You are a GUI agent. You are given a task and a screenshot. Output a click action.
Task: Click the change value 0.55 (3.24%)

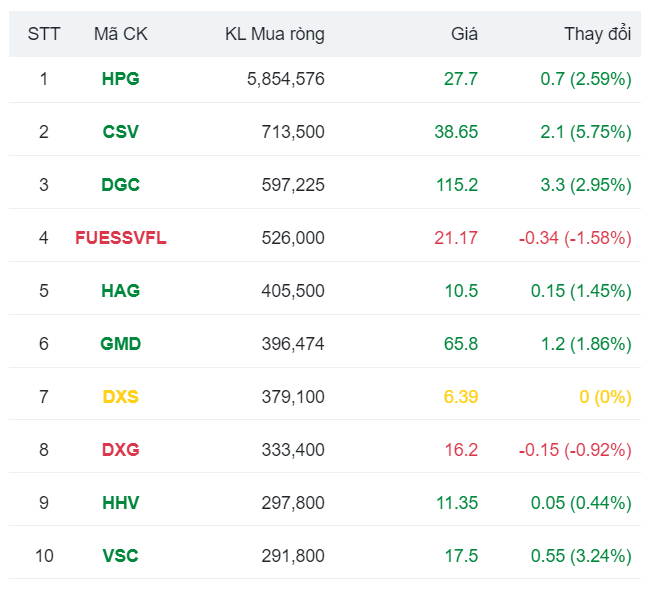(x=581, y=556)
